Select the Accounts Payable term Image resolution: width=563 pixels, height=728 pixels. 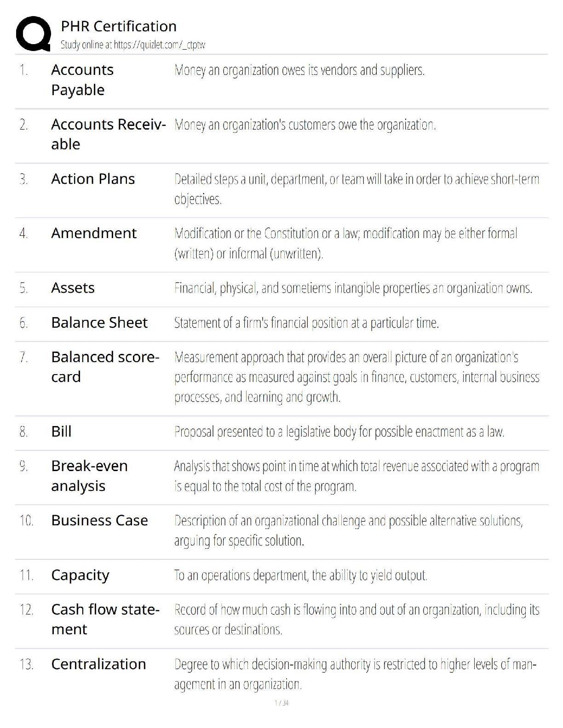pyautogui.click(x=82, y=80)
